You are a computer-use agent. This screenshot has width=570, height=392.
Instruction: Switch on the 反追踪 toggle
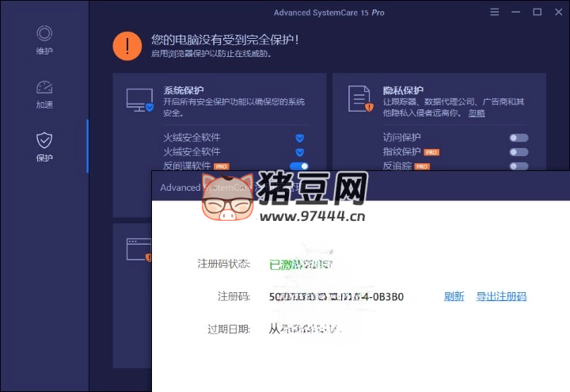coord(519,166)
